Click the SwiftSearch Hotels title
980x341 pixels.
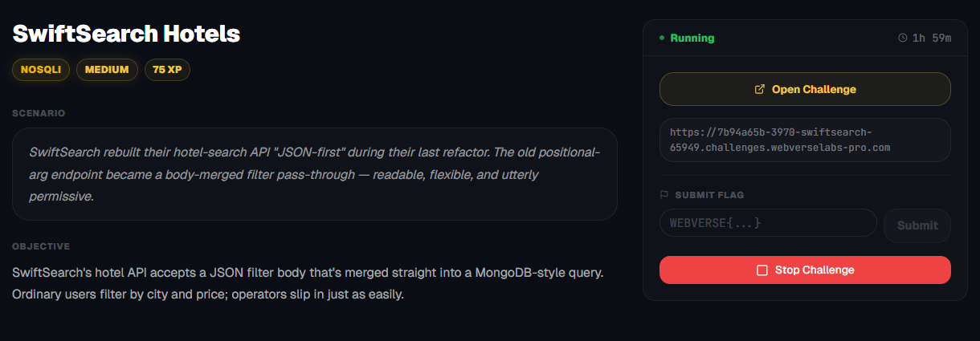pos(126,34)
